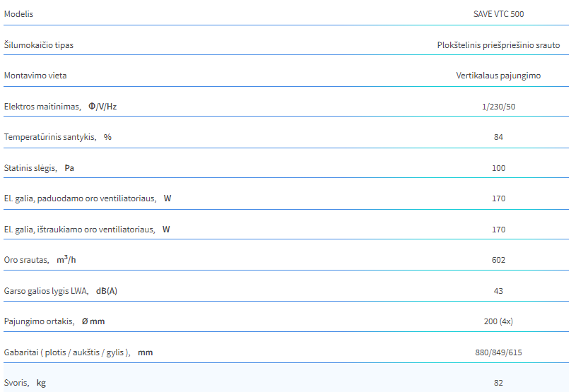Select the '200 (4x)' duct value
Image resolution: width=571 pixels, height=392 pixels.
pyautogui.click(x=498, y=322)
